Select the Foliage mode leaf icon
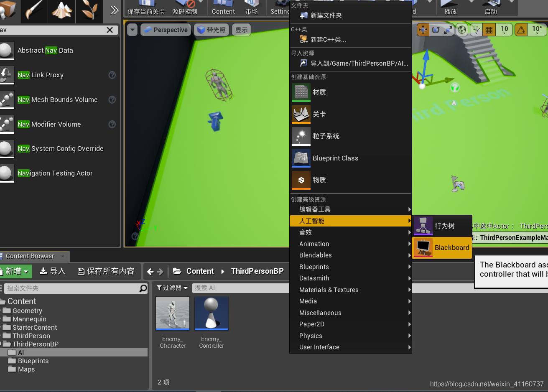Viewport: 548px width, 392px height. [x=89, y=10]
